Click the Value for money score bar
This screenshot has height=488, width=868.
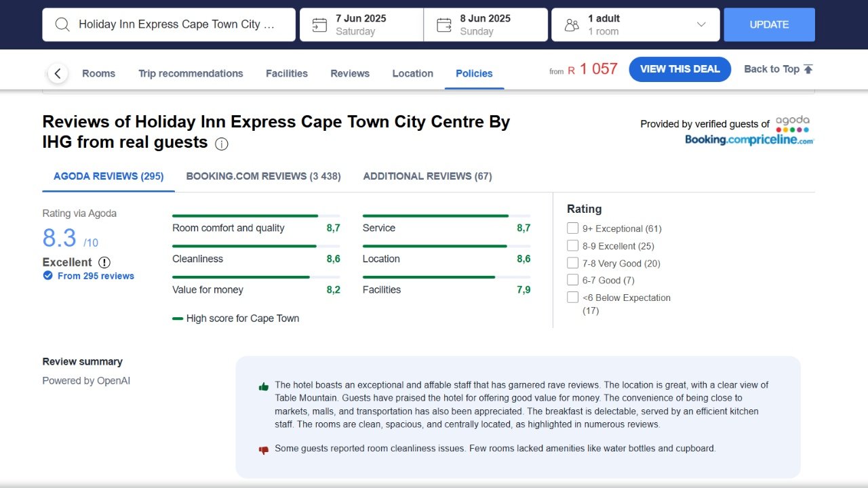(256, 277)
